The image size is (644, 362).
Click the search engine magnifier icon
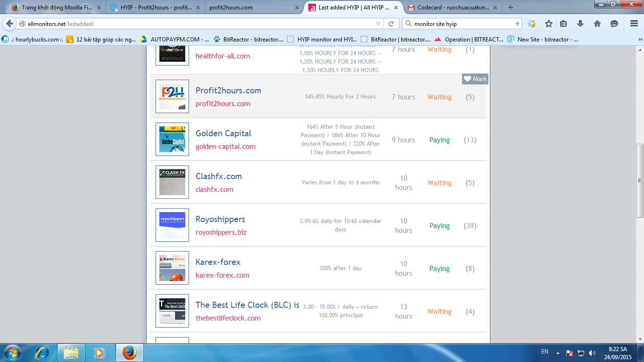coord(408,24)
